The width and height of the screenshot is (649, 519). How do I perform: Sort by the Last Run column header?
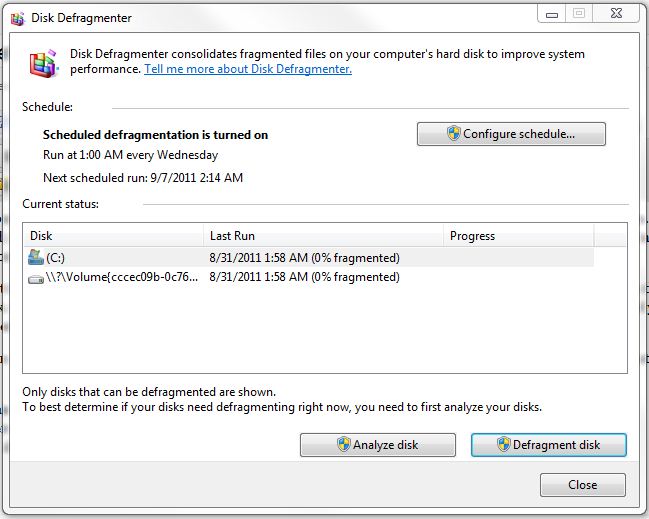point(323,236)
